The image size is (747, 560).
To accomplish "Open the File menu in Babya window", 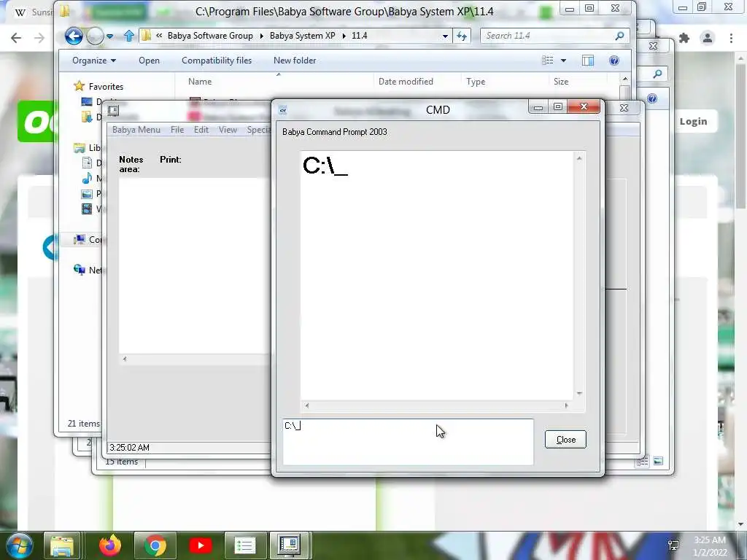I will pyautogui.click(x=177, y=130).
